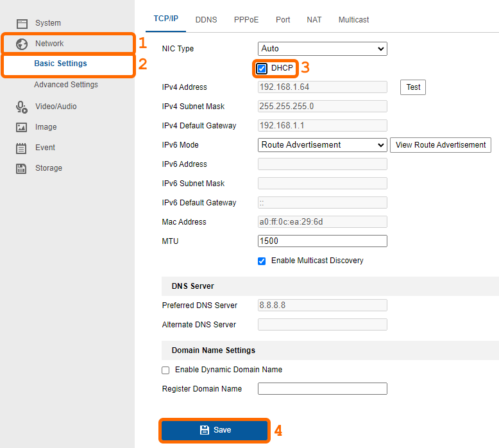
Task: Switch to the DDNS tab
Action: tap(207, 20)
